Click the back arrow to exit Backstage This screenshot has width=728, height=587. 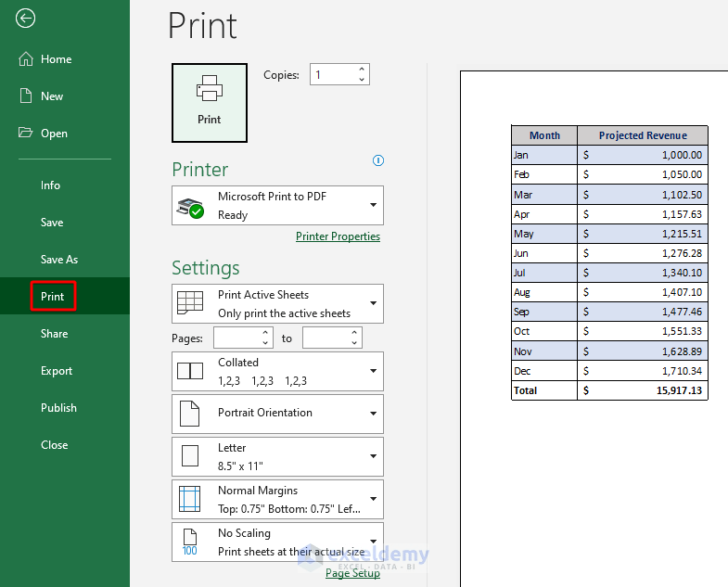[x=25, y=19]
